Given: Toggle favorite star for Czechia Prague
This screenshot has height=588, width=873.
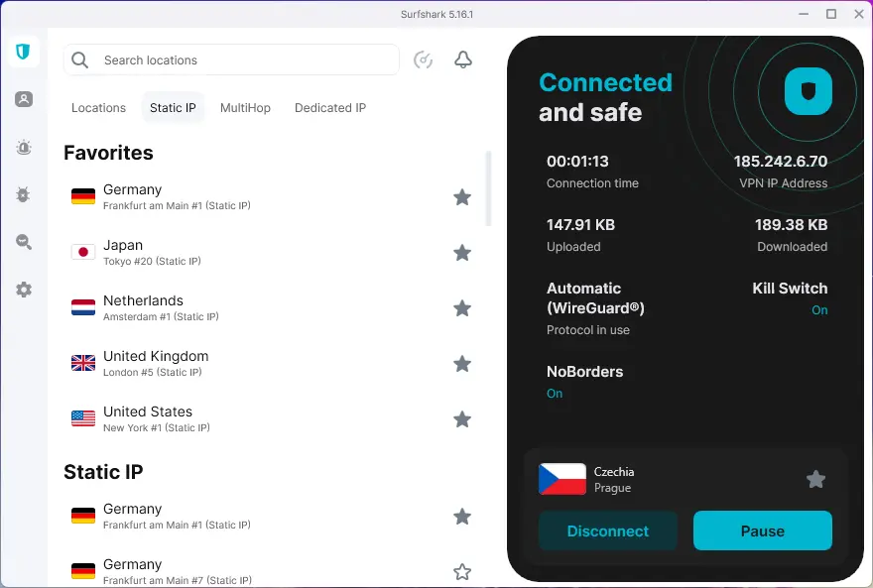Looking at the screenshot, I should click(x=815, y=480).
